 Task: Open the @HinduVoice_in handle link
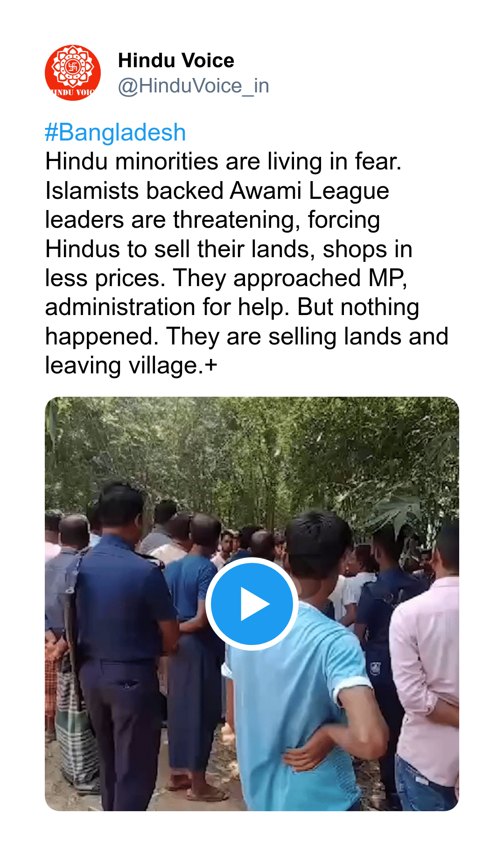tap(193, 86)
